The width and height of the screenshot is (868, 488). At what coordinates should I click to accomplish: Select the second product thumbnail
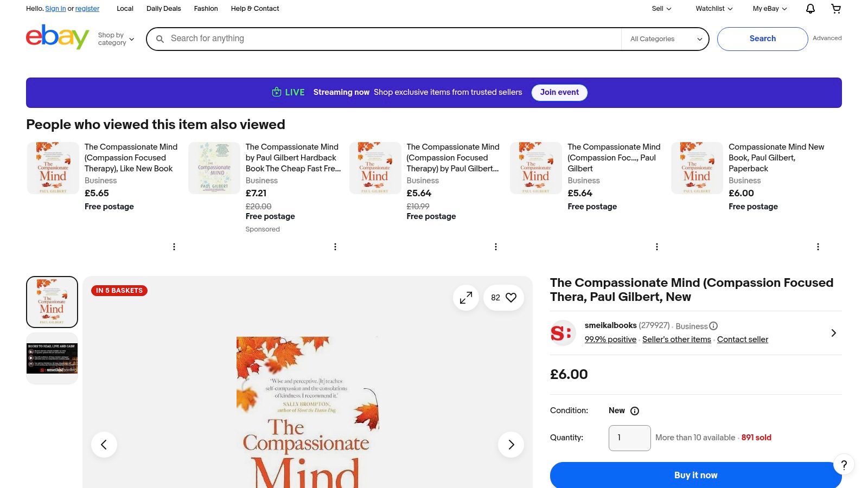tap(52, 358)
